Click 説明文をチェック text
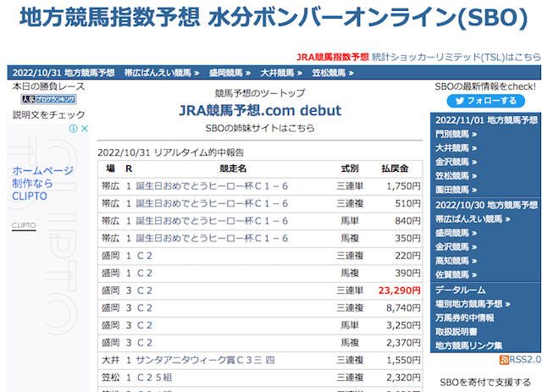Screen dimensions: 542x392 click(48, 115)
